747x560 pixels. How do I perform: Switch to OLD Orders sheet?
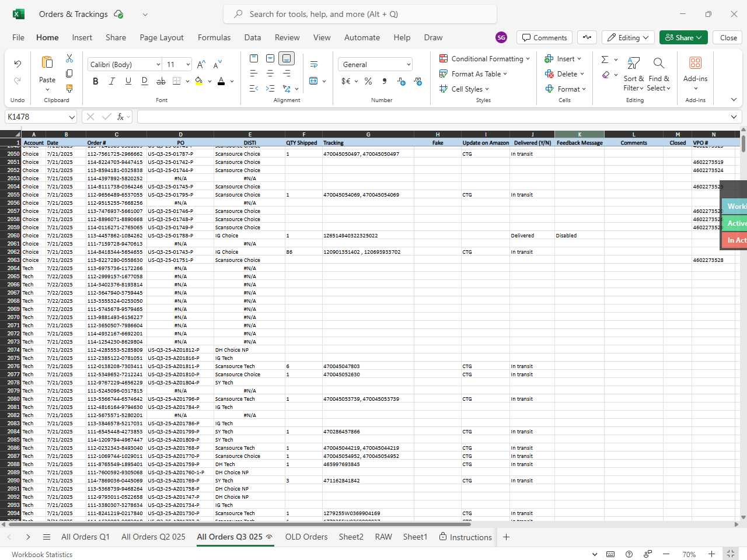pos(306,537)
